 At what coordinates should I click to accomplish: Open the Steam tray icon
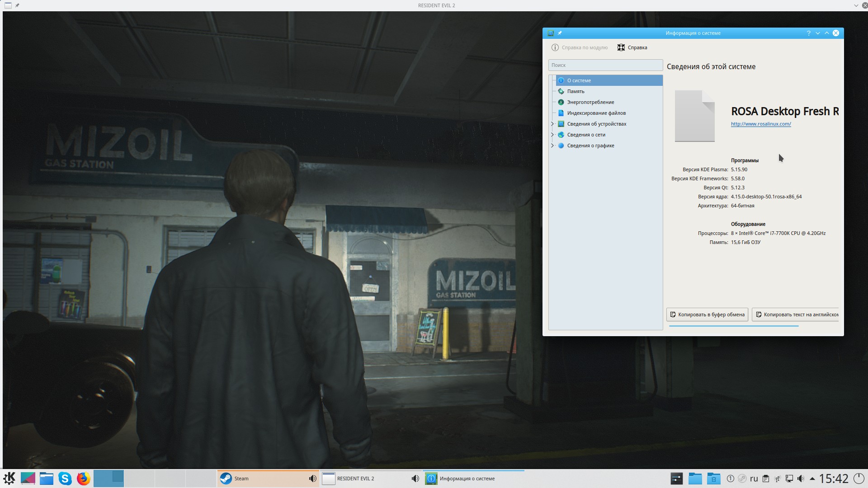coord(742,479)
